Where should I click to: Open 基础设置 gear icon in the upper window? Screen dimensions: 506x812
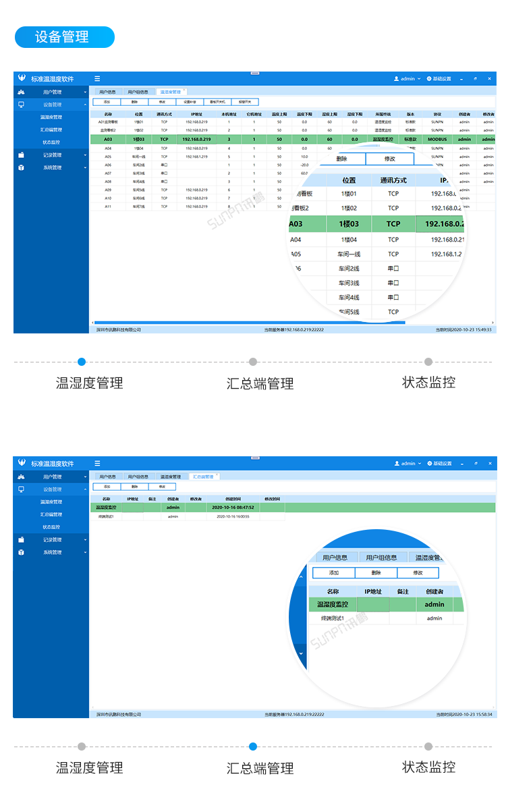click(429, 79)
